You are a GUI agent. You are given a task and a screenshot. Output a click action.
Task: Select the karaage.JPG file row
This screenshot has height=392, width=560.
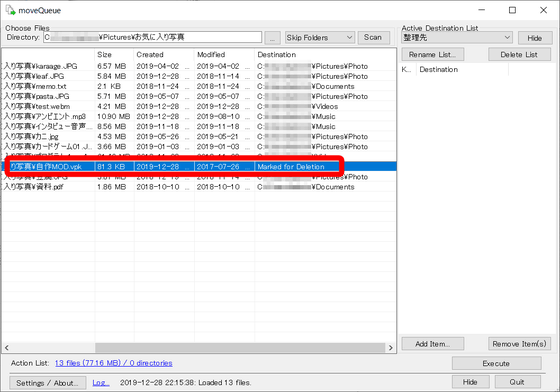click(x=199, y=66)
